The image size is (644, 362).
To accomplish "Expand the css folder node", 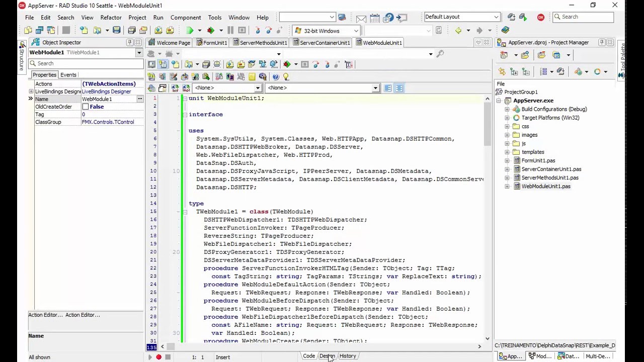I will click(507, 126).
